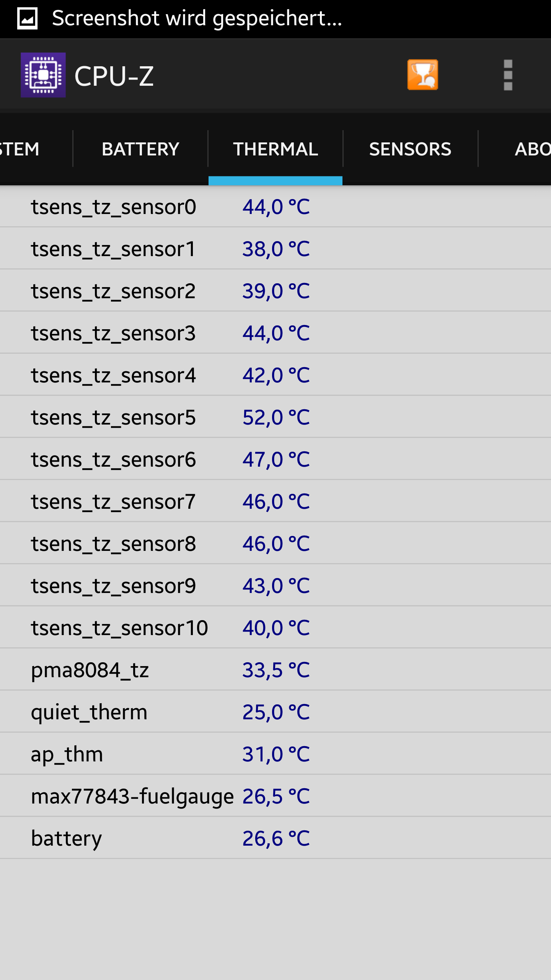This screenshot has width=551, height=980.
Task: Open the three-dot overflow menu
Action: 508,75
